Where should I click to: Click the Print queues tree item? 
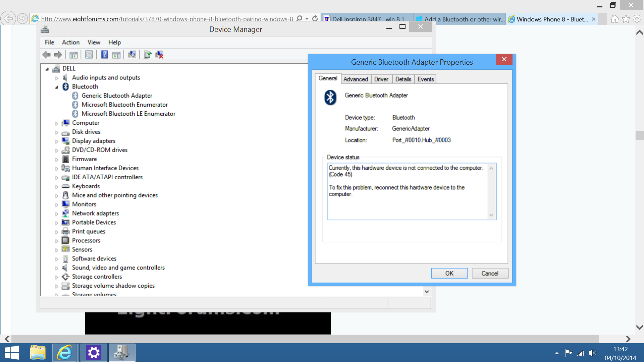coord(89,231)
